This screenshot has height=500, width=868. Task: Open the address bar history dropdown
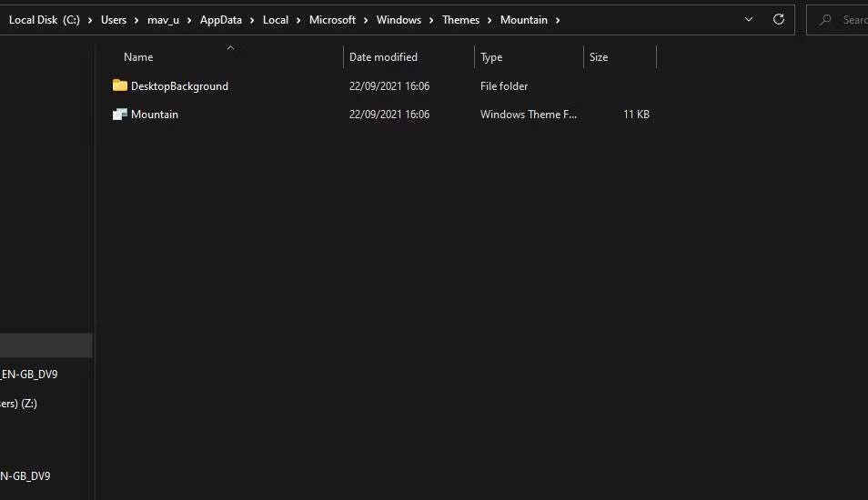pos(749,19)
